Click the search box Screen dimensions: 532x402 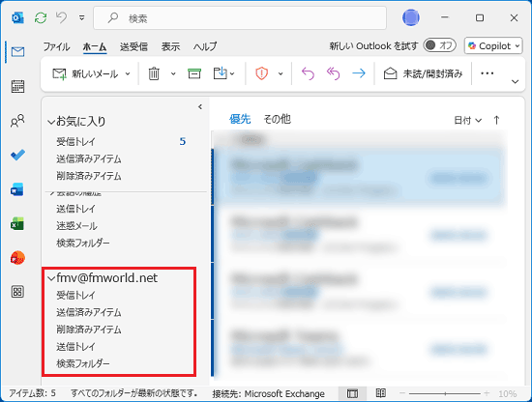pyautogui.click(x=240, y=18)
